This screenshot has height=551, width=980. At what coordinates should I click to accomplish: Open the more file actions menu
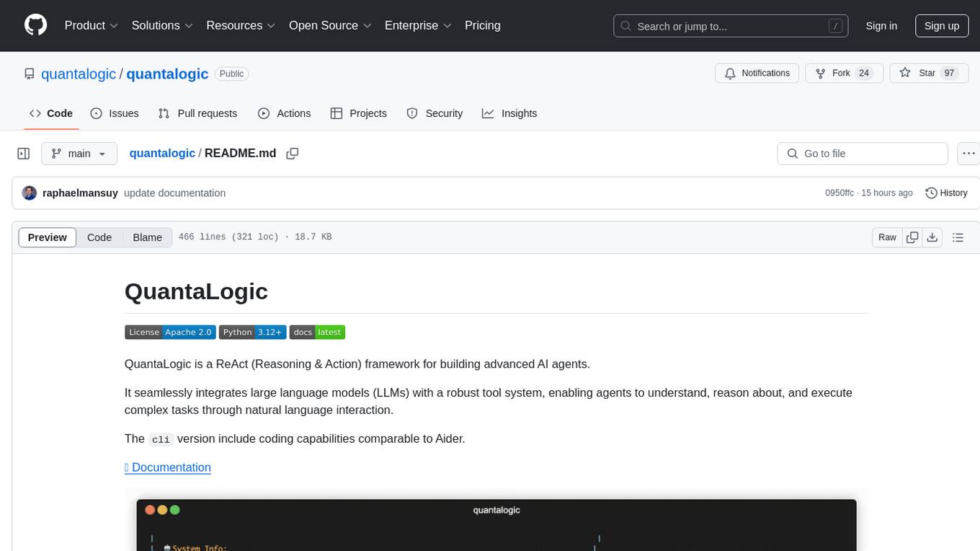(968, 154)
